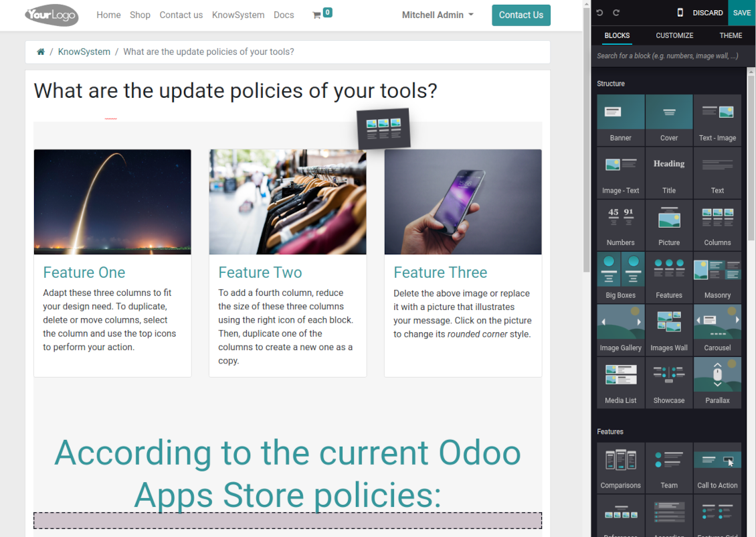Select the Media List block

point(620,382)
